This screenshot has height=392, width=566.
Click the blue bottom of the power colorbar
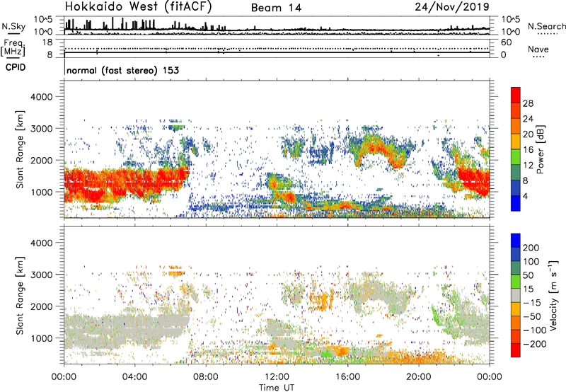coord(516,203)
